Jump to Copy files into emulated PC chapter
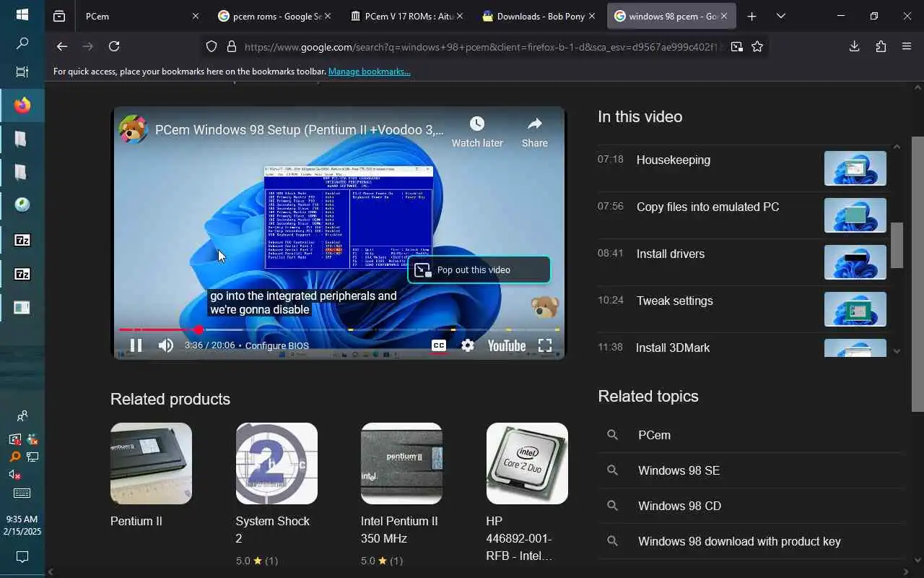Image resolution: width=924 pixels, height=578 pixels. [x=741, y=215]
